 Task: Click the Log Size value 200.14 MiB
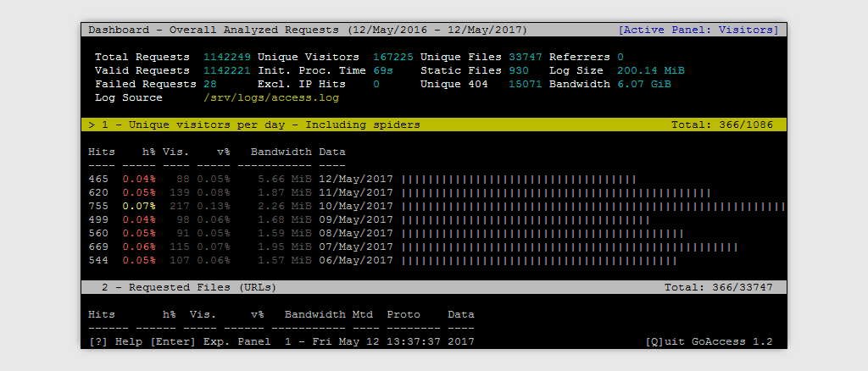tap(651, 71)
